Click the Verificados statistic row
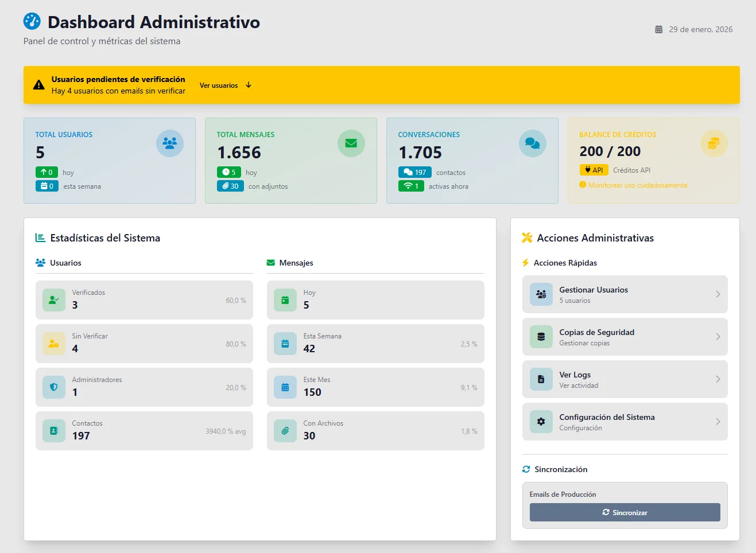 coord(144,300)
